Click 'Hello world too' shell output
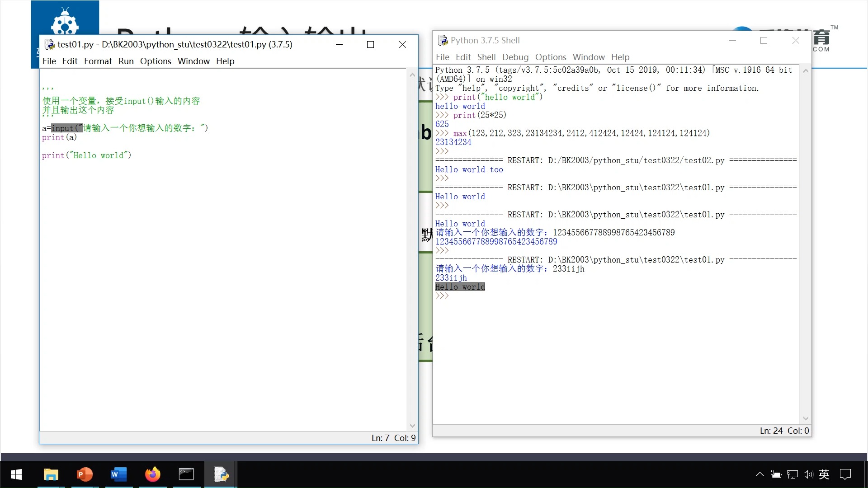Screen dimensions: 868x488 [x=469, y=169]
